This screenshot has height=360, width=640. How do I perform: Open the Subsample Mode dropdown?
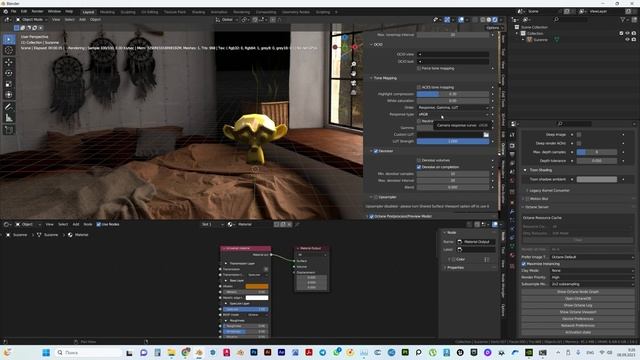pyautogui.click(x=592, y=284)
